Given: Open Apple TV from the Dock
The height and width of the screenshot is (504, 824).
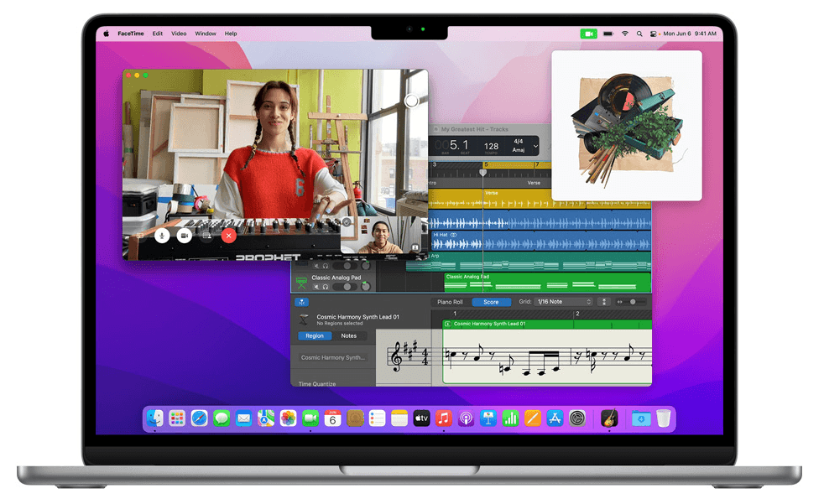Looking at the screenshot, I should pos(421,418).
